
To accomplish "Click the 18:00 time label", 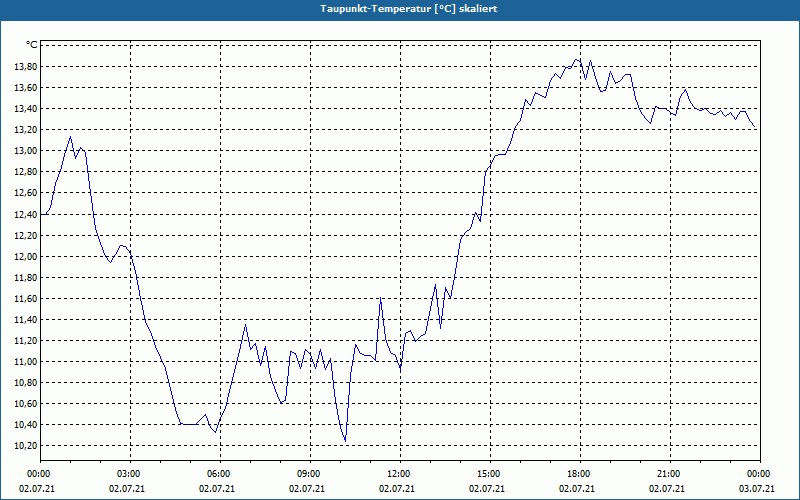I will 580,473.
